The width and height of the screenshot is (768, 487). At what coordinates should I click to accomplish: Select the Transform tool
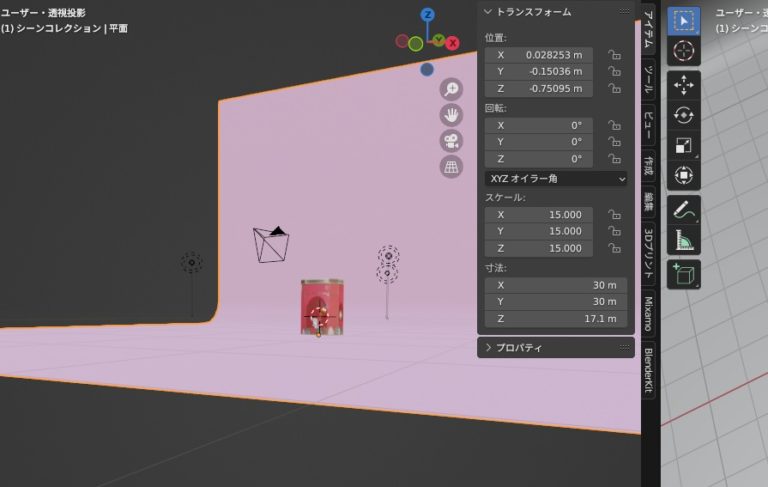pyautogui.click(x=683, y=175)
